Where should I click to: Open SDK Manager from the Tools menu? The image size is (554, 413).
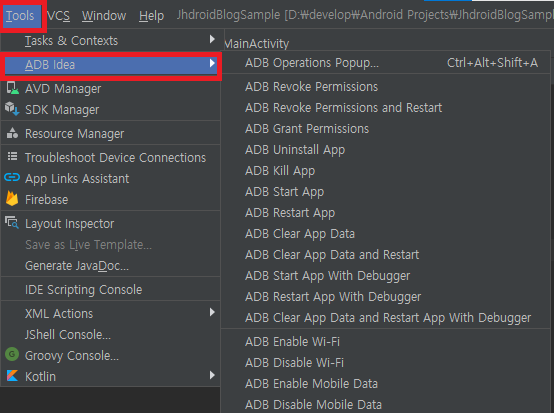[111, 110]
